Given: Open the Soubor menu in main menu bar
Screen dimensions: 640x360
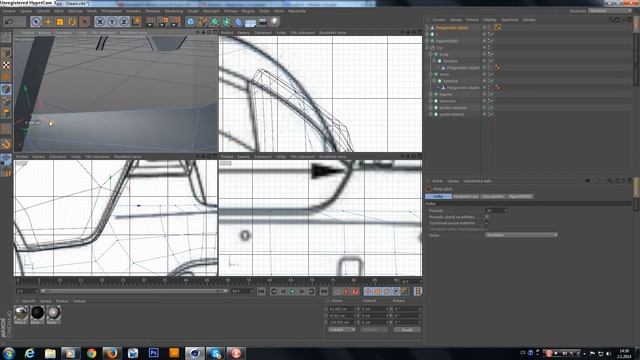Looking at the screenshot, I should point(9,11).
